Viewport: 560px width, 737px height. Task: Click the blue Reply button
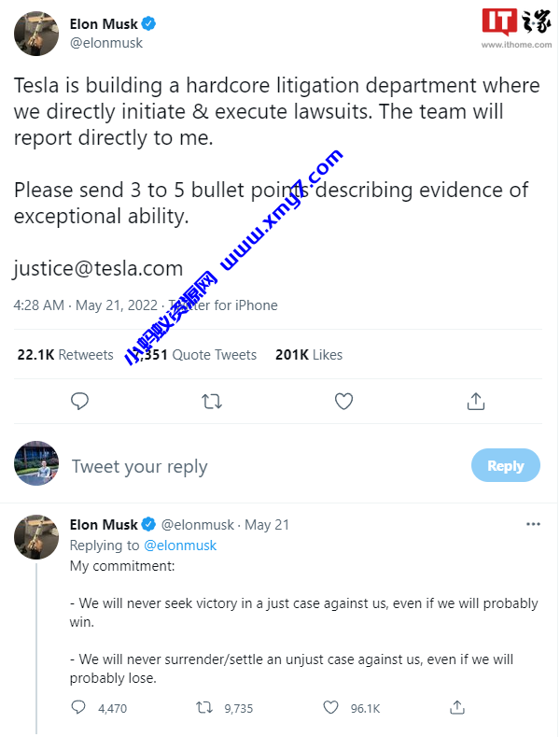(x=505, y=465)
